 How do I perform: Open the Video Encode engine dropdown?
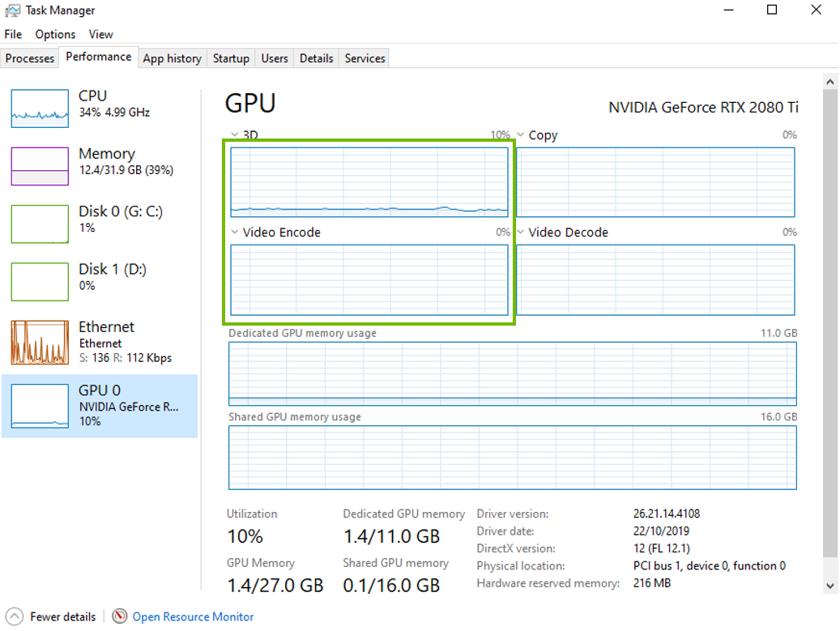pos(235,232)
